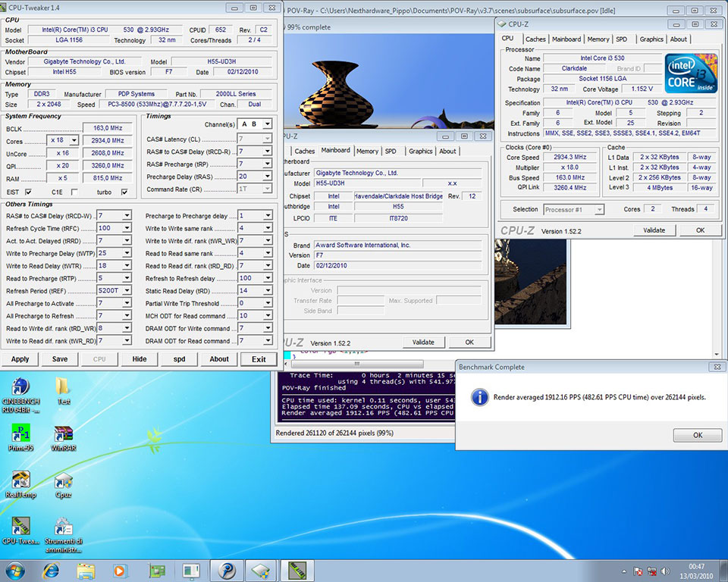
Task: Confirm OK in the Benchmark Complete dialog
Action: pyautogui.click(x=698, y=435)
